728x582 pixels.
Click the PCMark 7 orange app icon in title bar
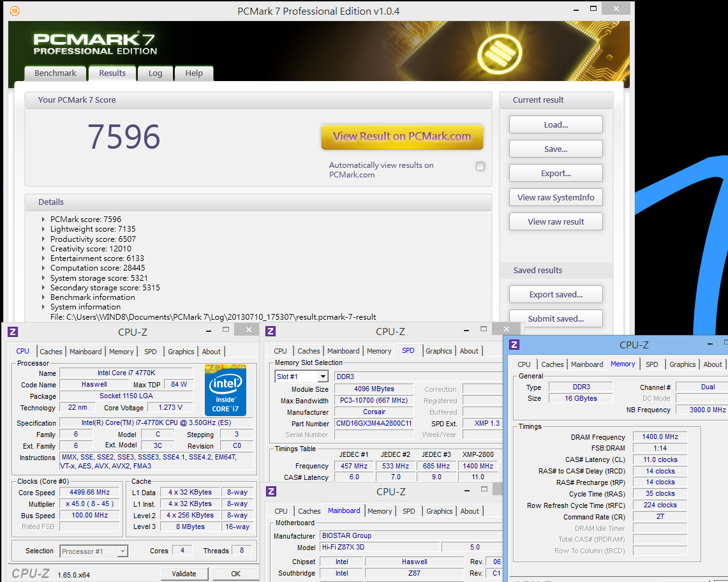click(x=15, y=11)
